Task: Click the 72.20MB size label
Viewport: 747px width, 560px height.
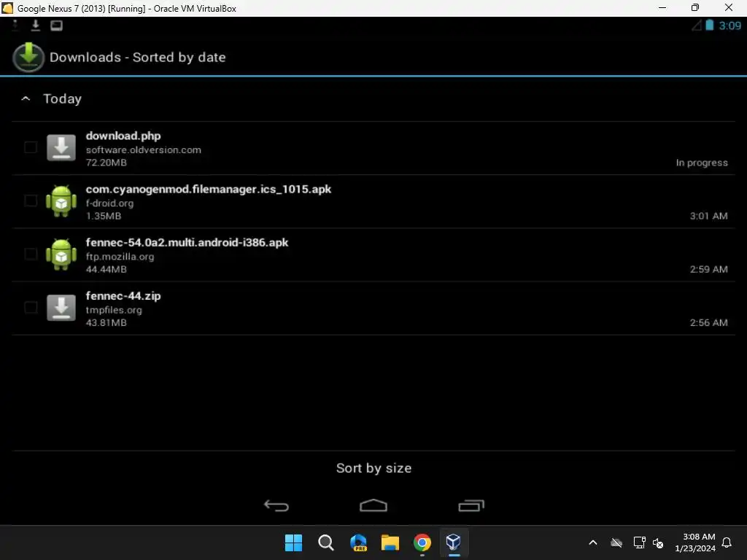Action: (x=107, y=163)
